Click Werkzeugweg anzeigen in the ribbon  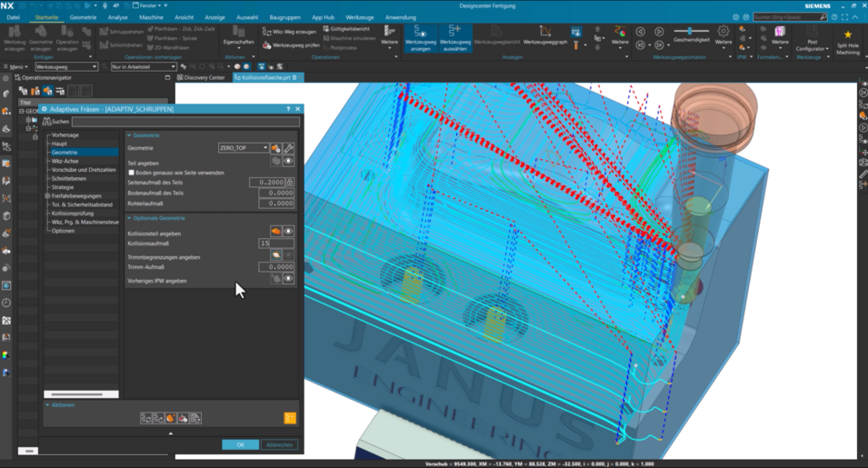click(x=420, y=37)
